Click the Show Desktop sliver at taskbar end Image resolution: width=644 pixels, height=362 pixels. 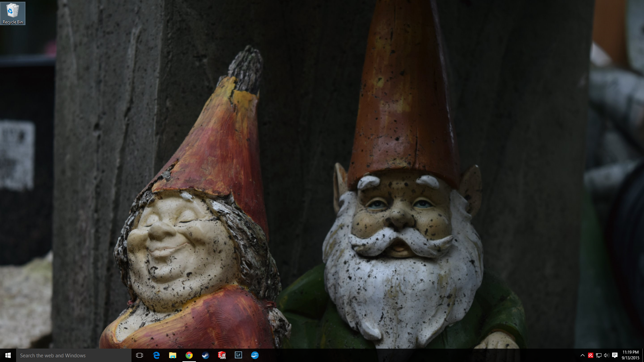[x=643, y=355]
